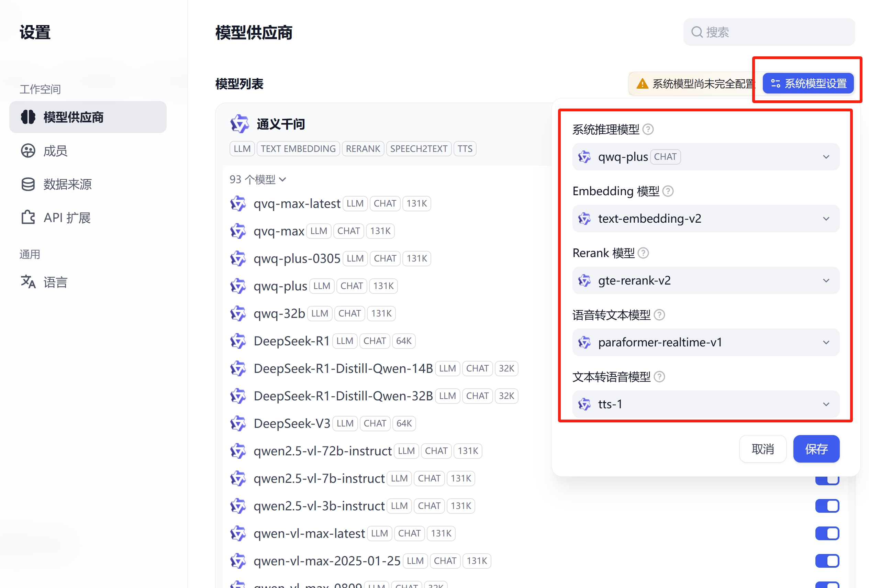Open Embedding 模型 dropdown text-embedding-v2
This screenshot has height=588, width=869.
point(705,219)
